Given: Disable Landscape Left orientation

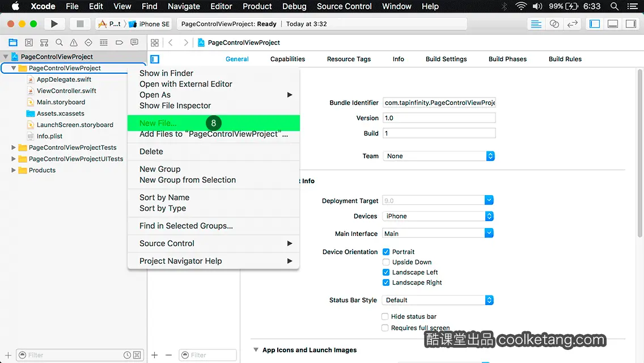Looking at the screenshot, I should tap(386, 272).
